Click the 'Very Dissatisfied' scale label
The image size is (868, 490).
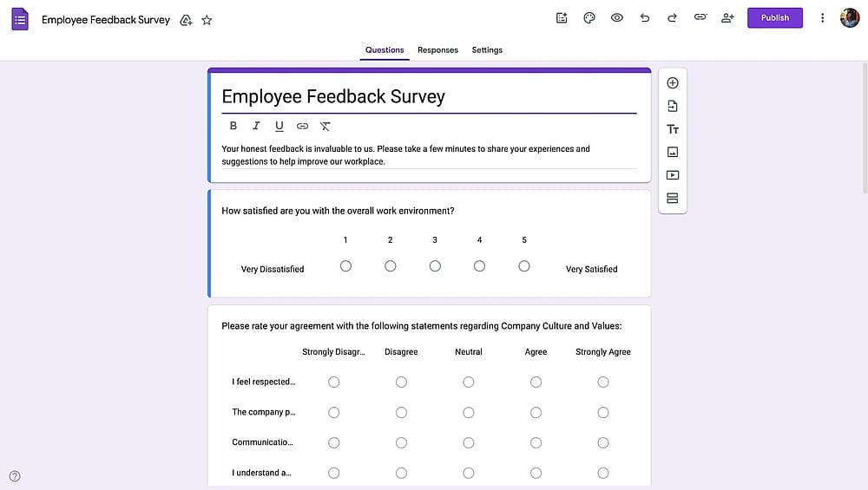click(x=273, y=270)
